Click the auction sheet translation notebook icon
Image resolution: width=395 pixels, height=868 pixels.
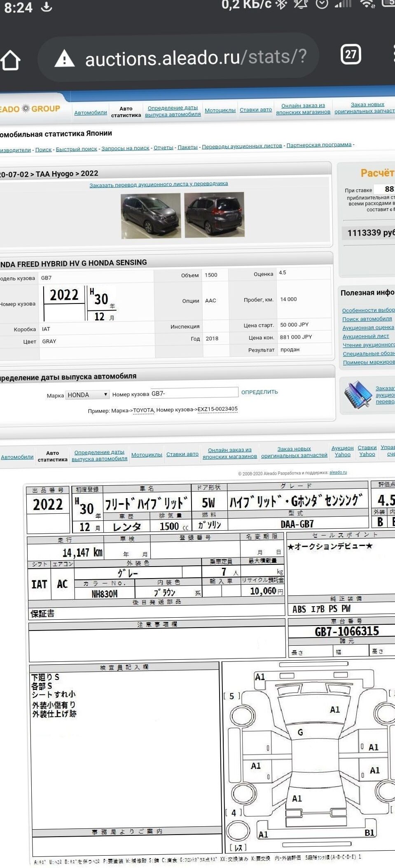[358, 395]
